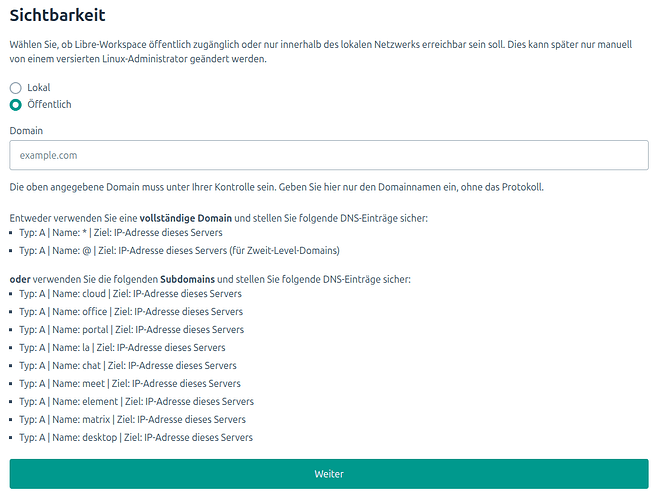Click the 'desktop' DNS entry line
660x499 pixels.
click(136, 437)
